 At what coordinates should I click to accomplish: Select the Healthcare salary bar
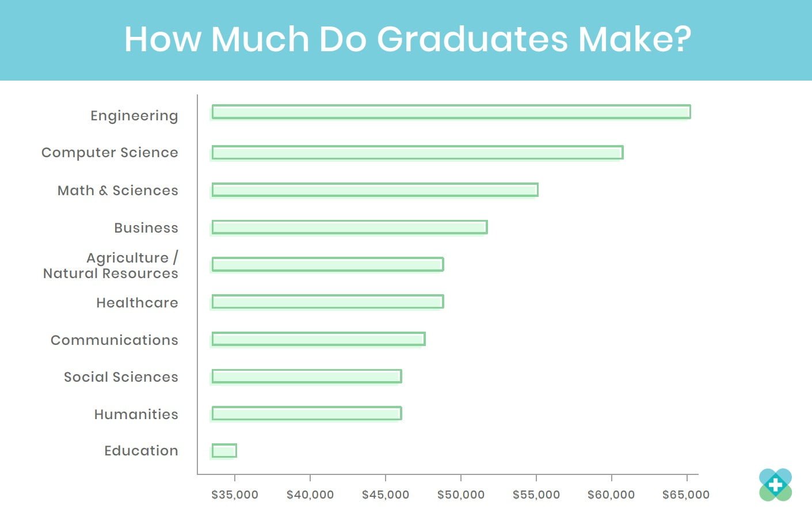(327, 302)
